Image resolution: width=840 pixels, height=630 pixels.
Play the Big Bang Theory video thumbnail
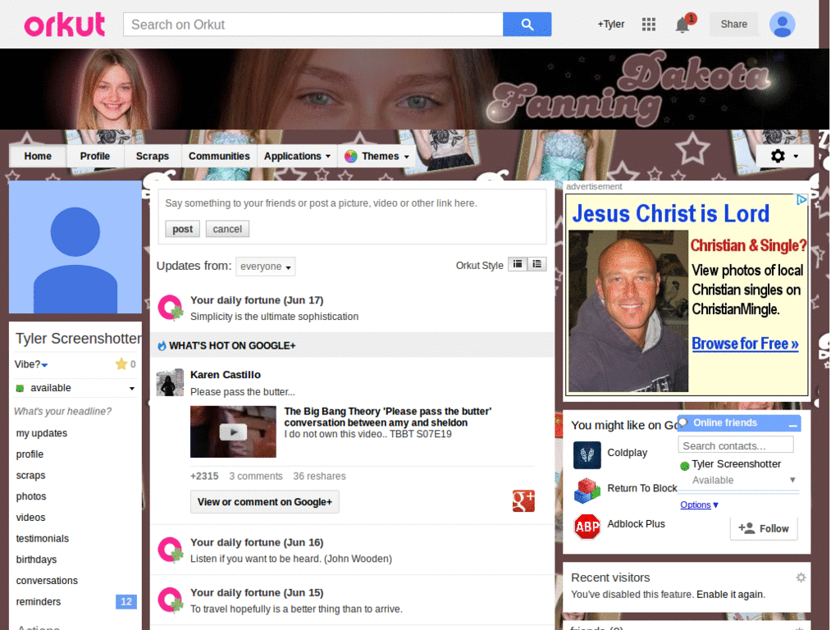[x=233, y=431]
